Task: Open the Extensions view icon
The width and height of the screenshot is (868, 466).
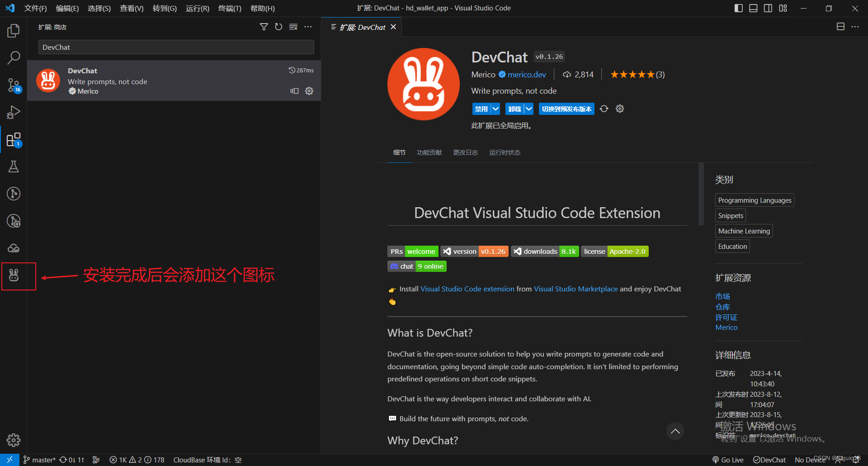Action: [14, 140]
